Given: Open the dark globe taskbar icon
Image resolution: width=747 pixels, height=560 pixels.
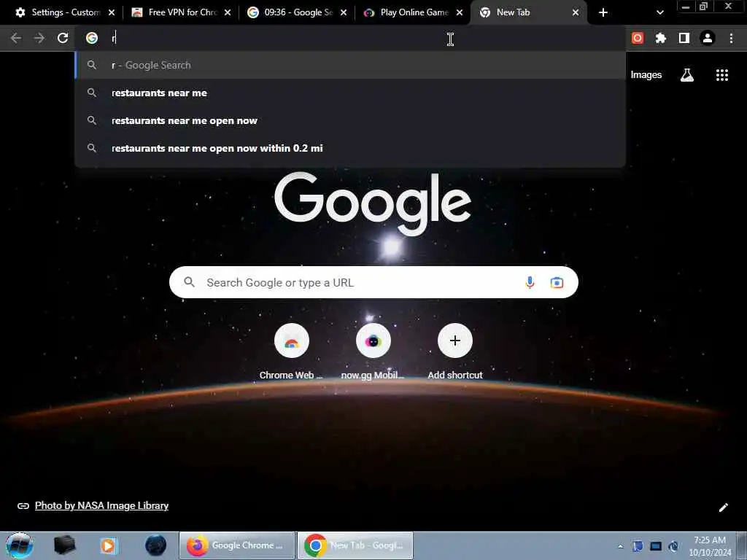Looking at the screenshot, I should [155, 545].
